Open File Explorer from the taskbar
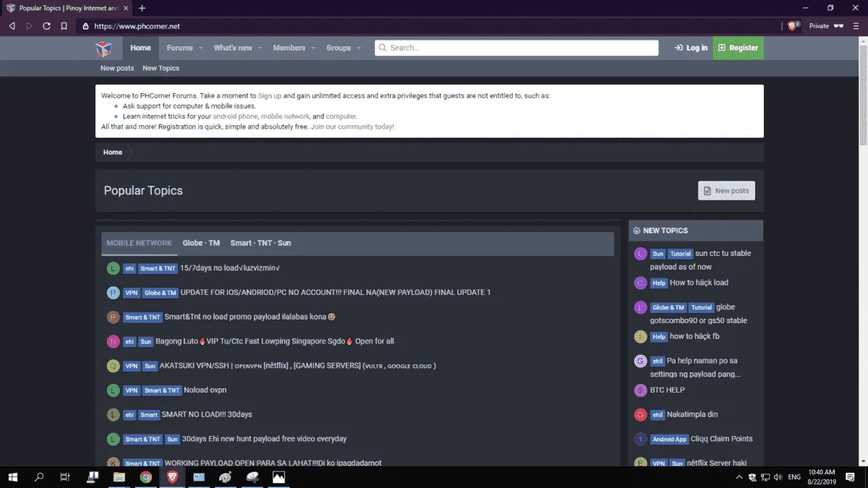868x488 pixels. [x=119, y=477]
